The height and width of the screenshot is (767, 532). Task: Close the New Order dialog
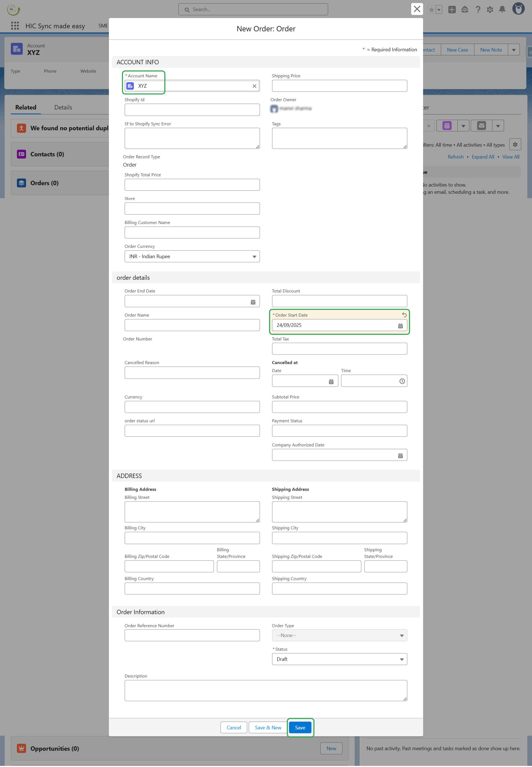(x=417, y=9)
